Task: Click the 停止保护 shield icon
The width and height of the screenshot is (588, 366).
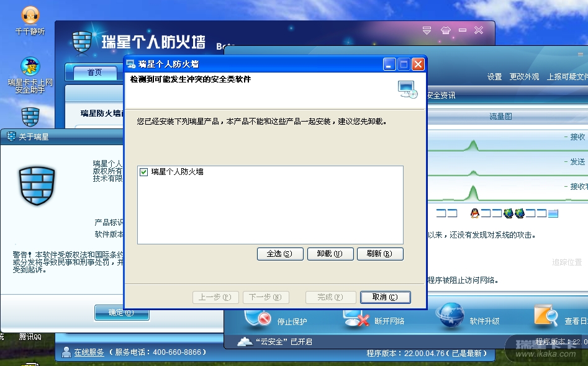Action: [x=257, y=319]
